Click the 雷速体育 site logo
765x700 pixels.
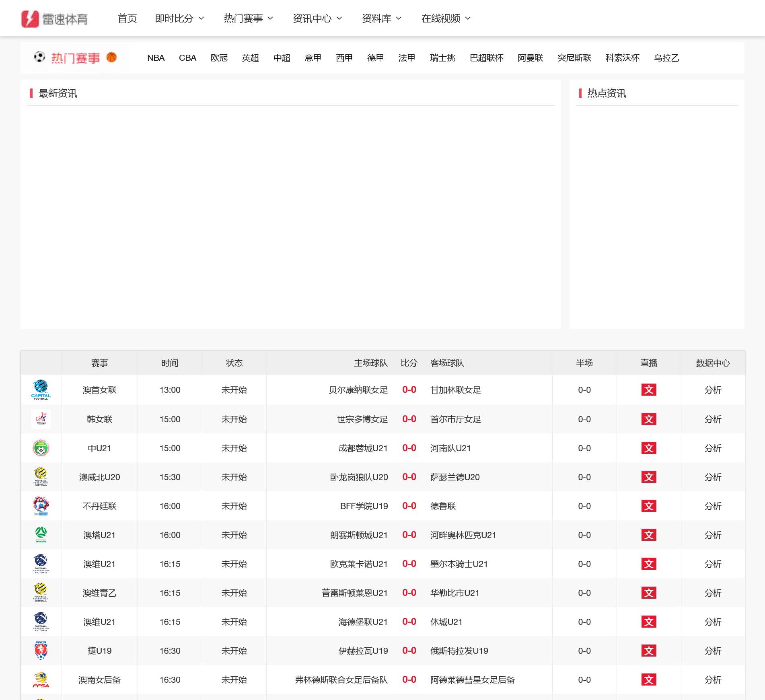coord(54,19)
